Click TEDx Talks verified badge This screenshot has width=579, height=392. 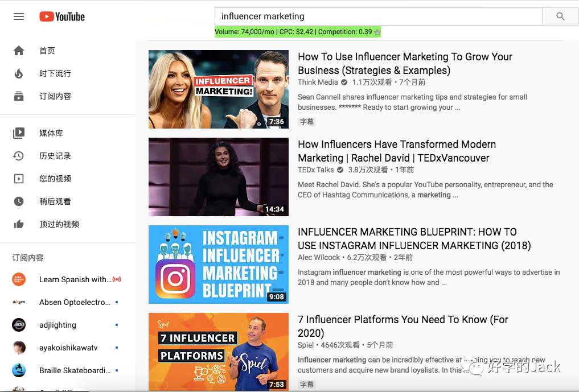tap(340, 170)
